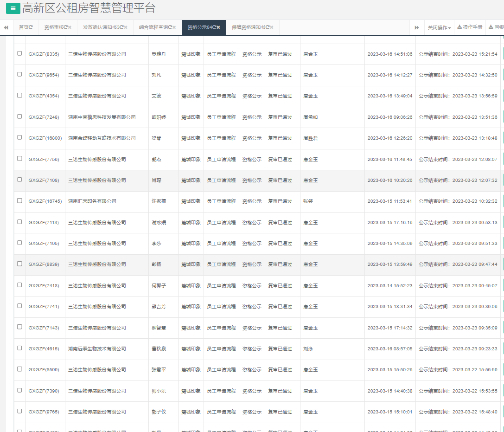
Task: Click the 网银 download button
Action: pyautogui.click(x=496, y=27)
